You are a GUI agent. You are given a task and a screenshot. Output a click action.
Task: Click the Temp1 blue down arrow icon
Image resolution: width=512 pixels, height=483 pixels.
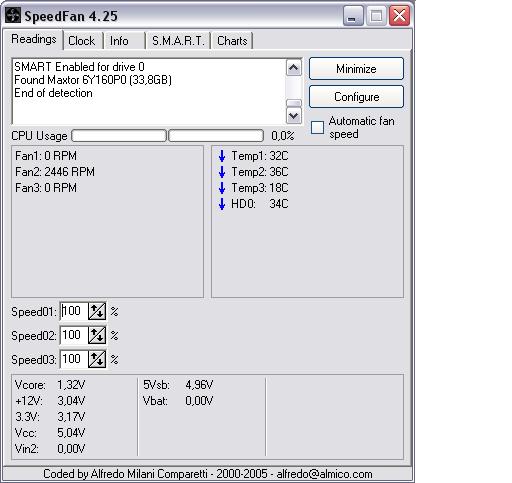(222, 156)
